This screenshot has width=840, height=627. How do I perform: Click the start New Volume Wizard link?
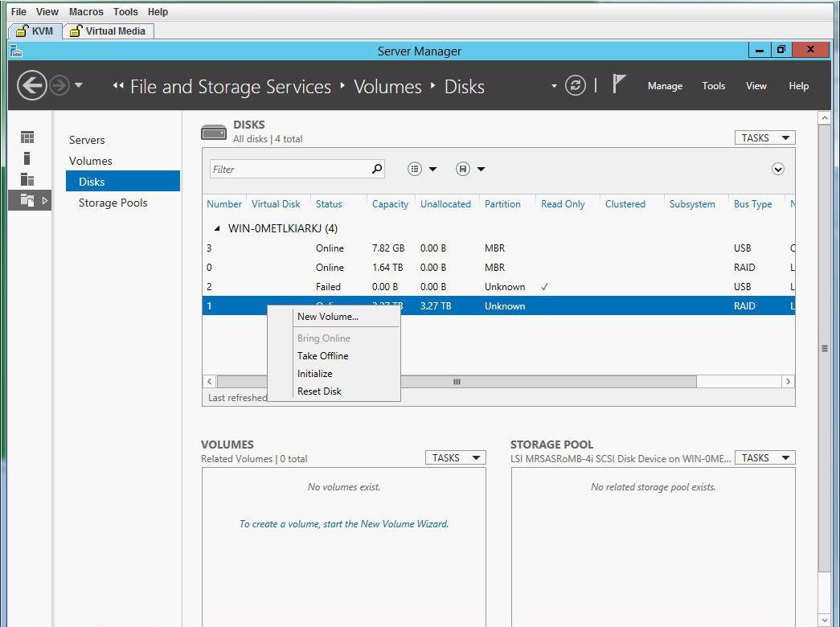pos(344,524)
